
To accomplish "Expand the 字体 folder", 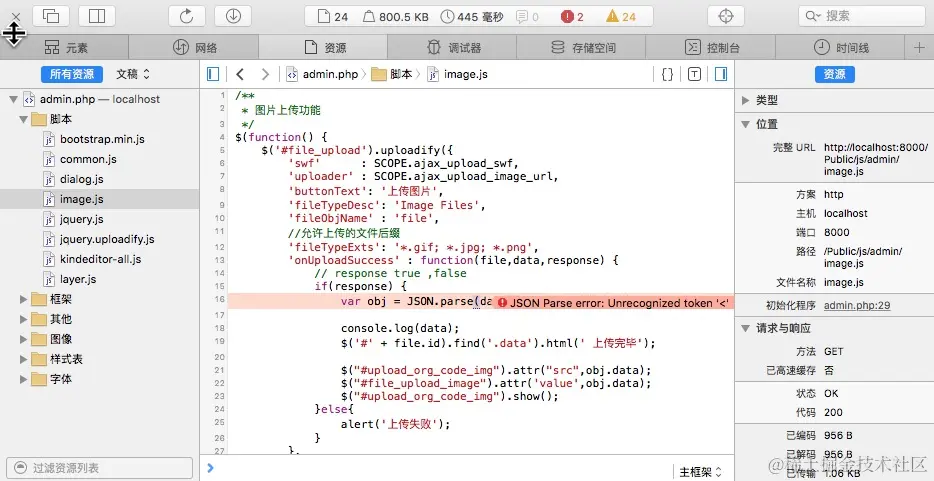I will click(x=23, y=379).
